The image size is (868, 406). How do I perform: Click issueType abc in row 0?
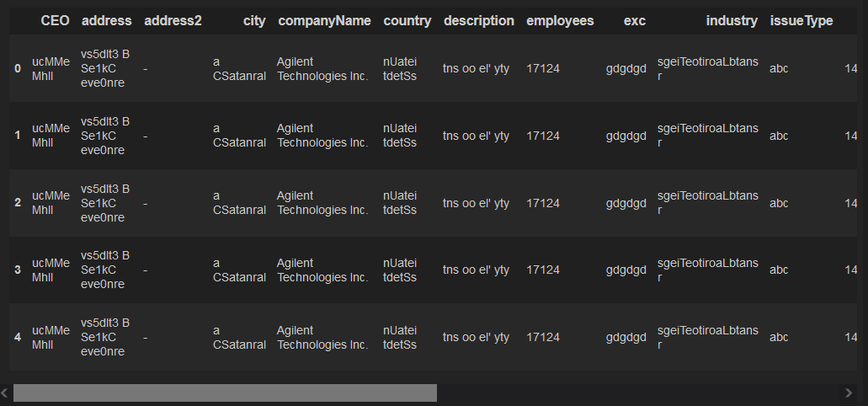point(779,69)
